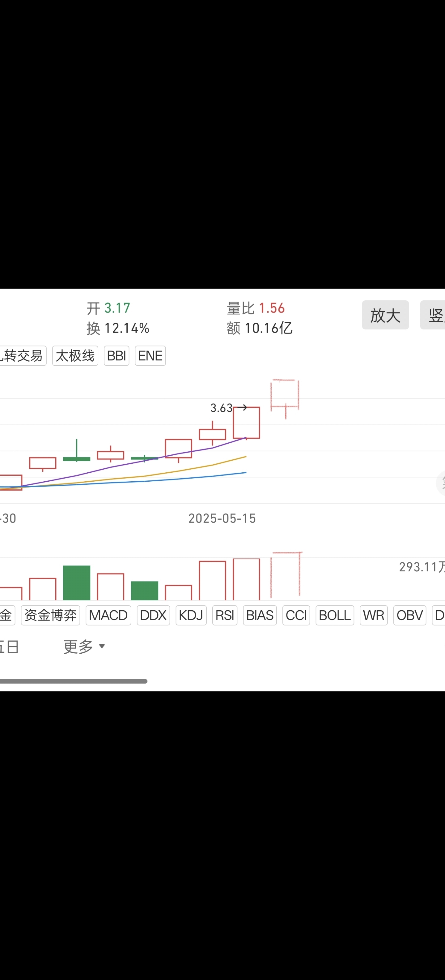
Task: Switch sub-chart to WR
Action: (x=374, y=615)
